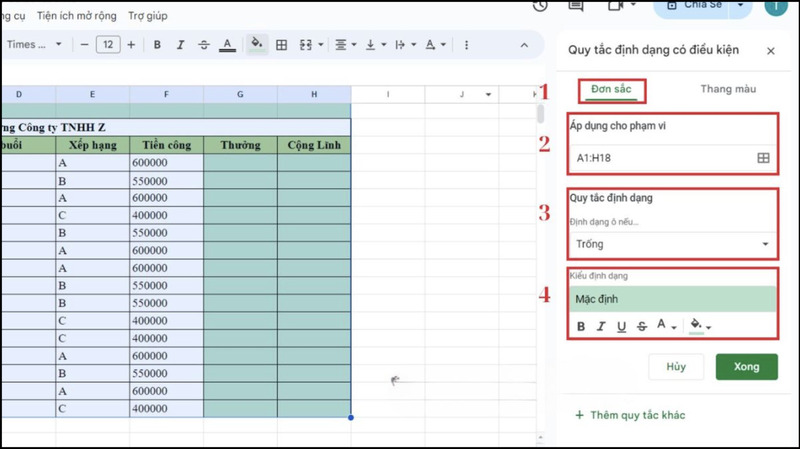The height and width of the screenshot is (449, 800).
Task: Select the 'Mặc định' green style preview
Action: (672, 298)
